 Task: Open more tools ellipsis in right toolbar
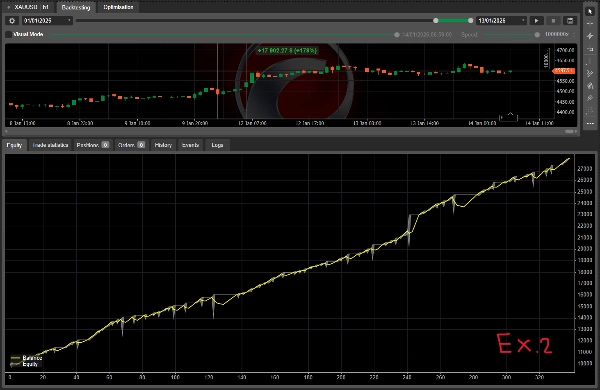tap(590, 123)
